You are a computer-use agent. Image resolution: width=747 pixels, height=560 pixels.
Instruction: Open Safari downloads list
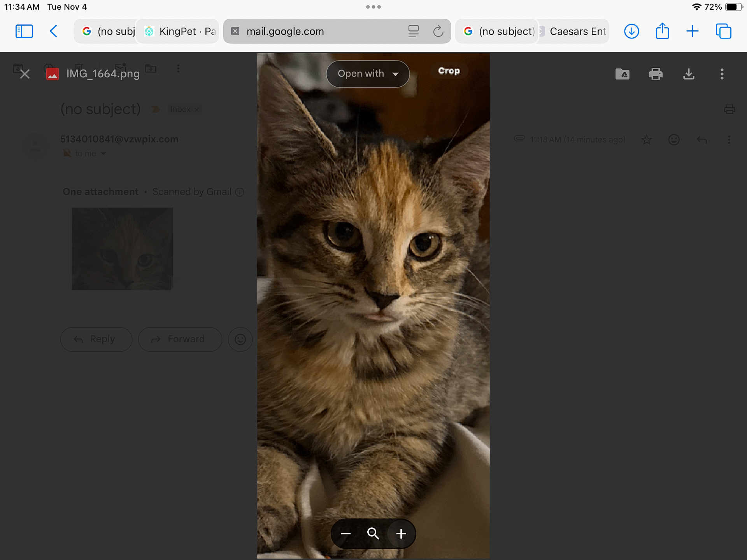pos(631,31)
